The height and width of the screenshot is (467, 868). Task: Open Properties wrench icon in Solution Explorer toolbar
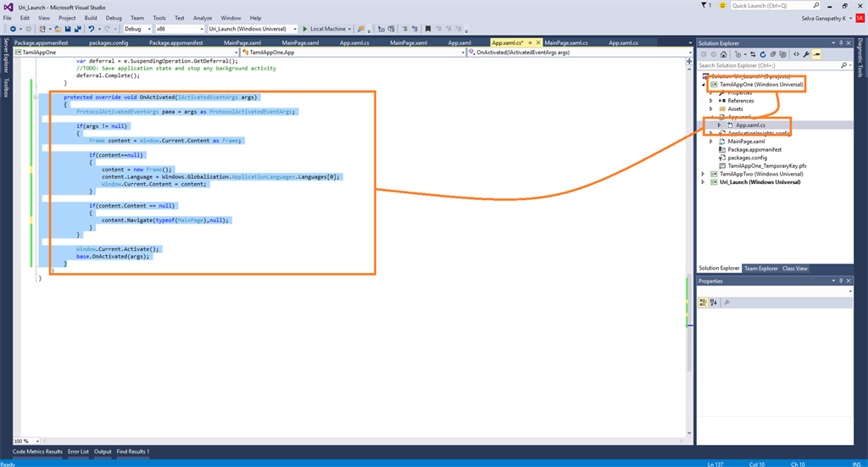(x=806, y=54)
